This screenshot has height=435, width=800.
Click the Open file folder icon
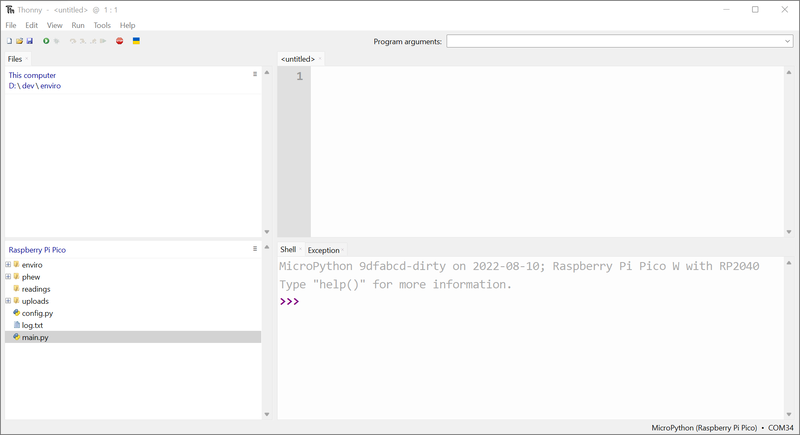19,41
